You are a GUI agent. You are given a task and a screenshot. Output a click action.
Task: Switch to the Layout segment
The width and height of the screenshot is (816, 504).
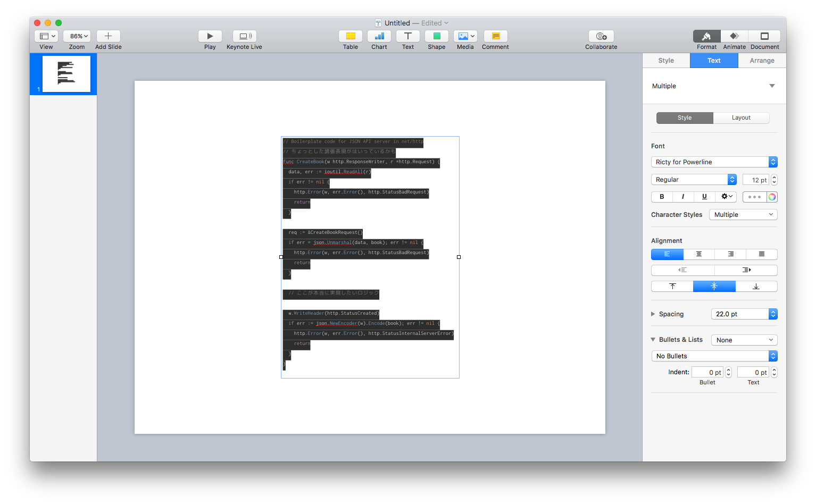(x=741, y=118)
